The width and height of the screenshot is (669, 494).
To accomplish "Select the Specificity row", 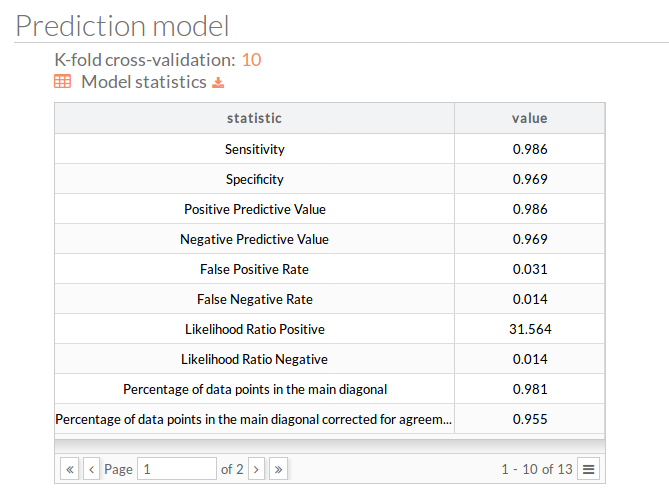I will coord(329,179).
